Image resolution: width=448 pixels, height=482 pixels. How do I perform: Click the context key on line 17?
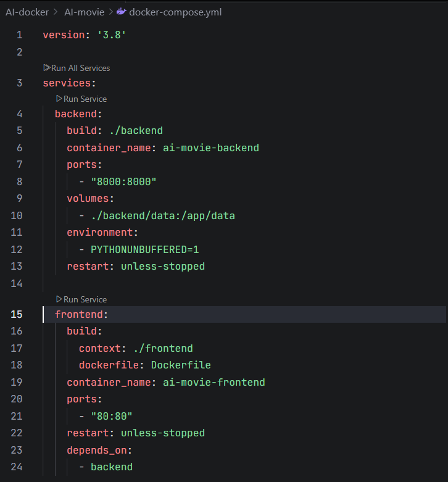click(x=100, y=348)
